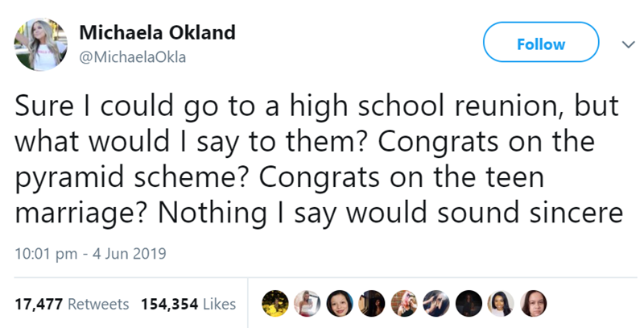View the liker avatar with the white dress
Viewport: 644px width, 328px height.
pyautogui.click(x=305, y=304)
